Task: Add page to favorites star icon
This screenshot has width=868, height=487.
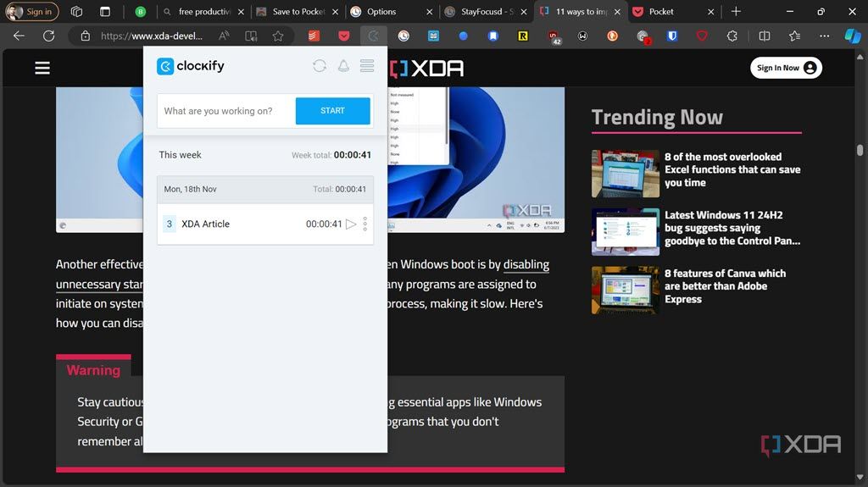Action: click(x=278, y=36)
